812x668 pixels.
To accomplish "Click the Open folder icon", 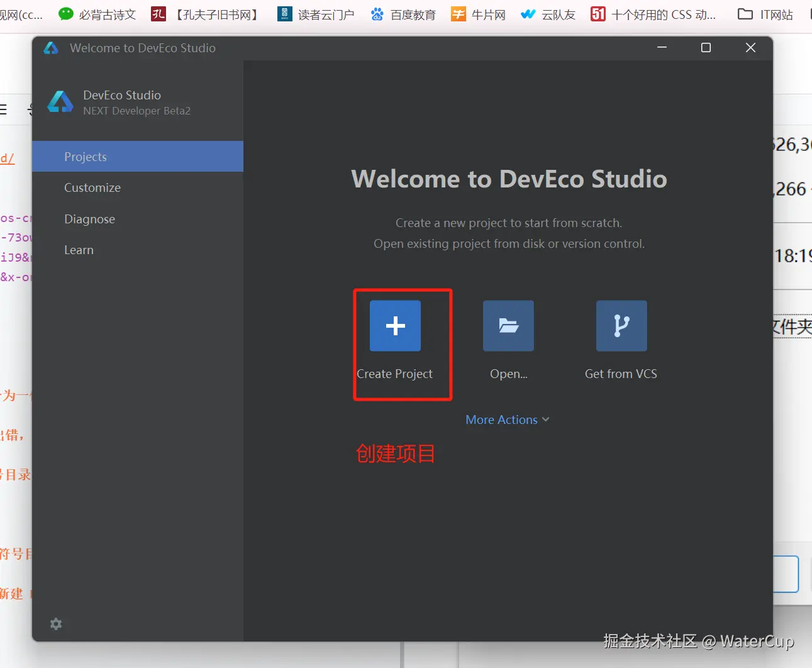I will click(508, 326).
